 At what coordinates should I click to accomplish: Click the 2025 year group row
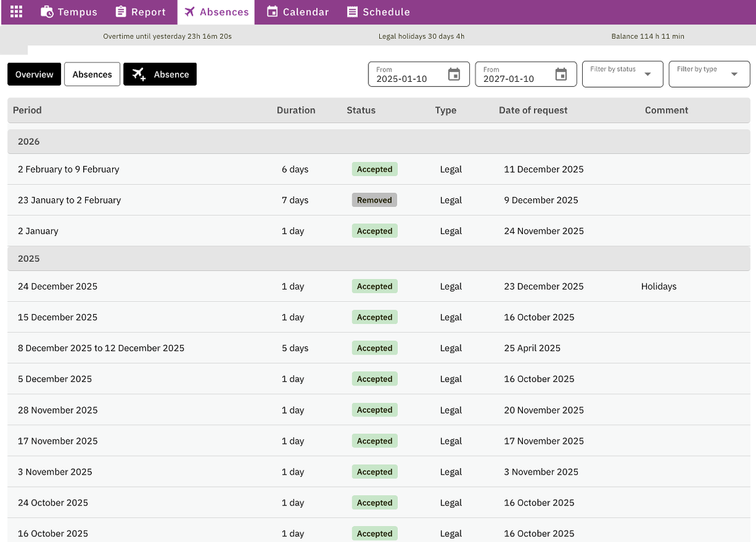pyautogui.click(x=379, y=259)
